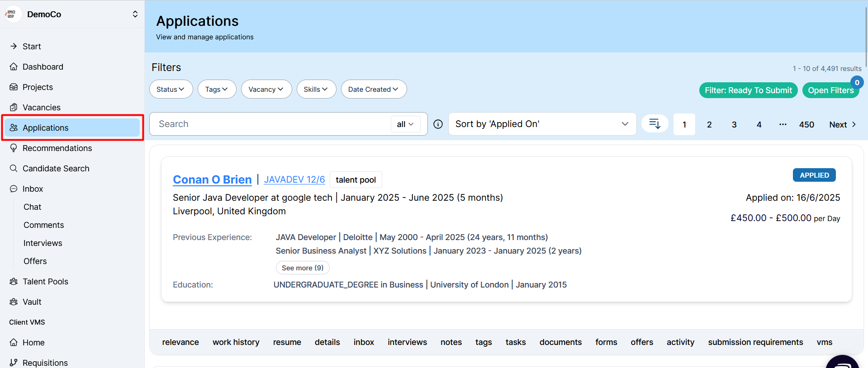Switch to the interviews tab
The height and width of the screenshot is (368, 868).
pos(407,342)
